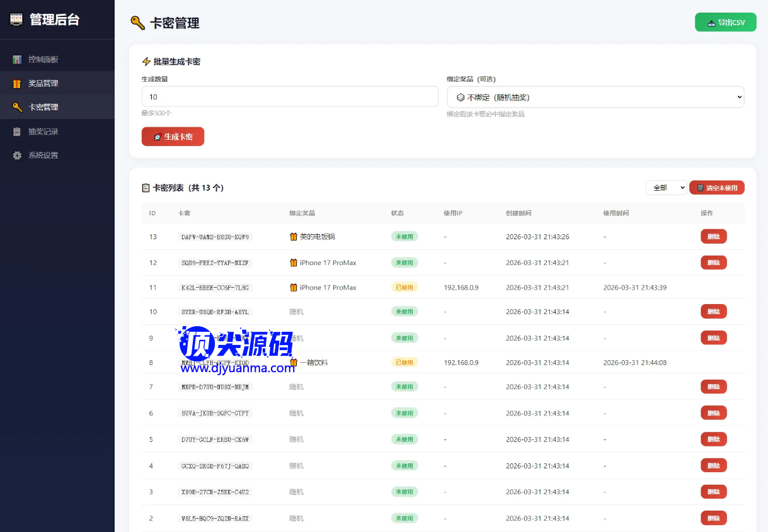This screenshot has height=532, width=768.
Task: Click the slot machine logo icon
Action: [x=16, y=20]
